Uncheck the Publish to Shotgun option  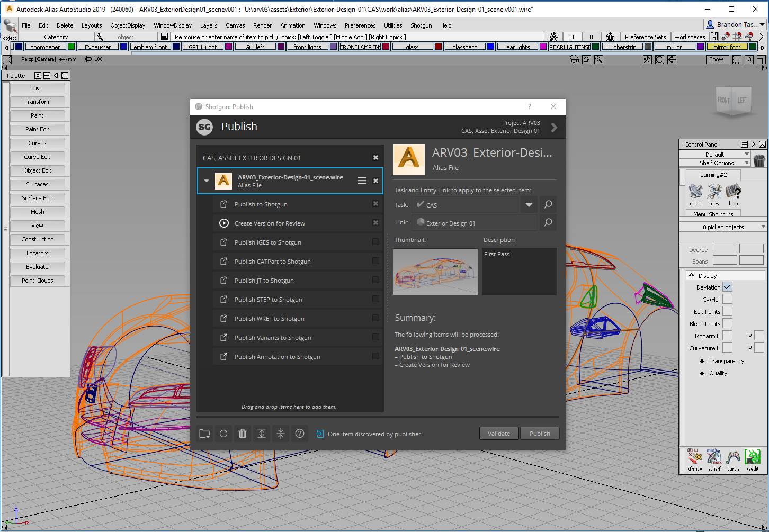[375, 204]
